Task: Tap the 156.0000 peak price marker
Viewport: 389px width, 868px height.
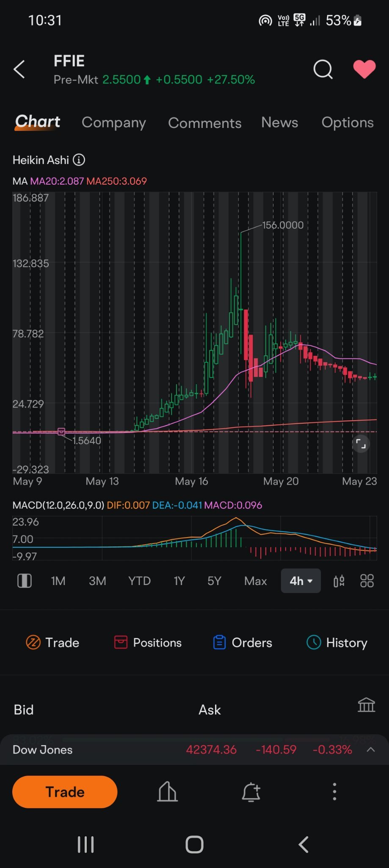Action: tap(283, 225)
